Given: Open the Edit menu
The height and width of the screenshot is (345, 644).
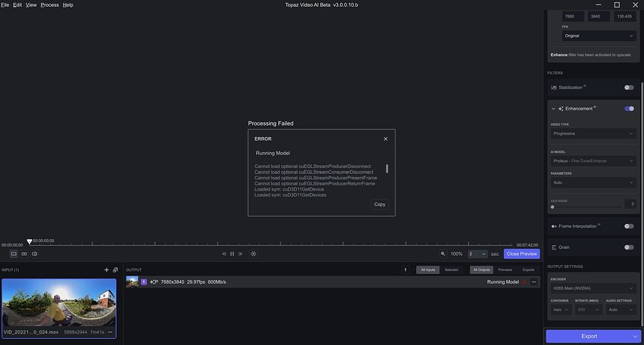Looking at the screenshot, I should [17, 5].
